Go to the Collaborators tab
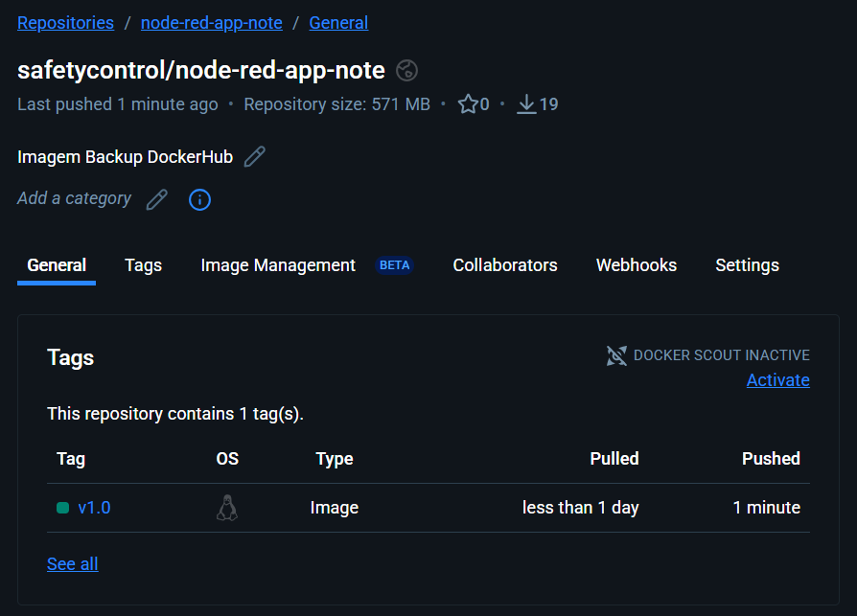The width and height of the screenshot is (857, 616). coord(504,265)
